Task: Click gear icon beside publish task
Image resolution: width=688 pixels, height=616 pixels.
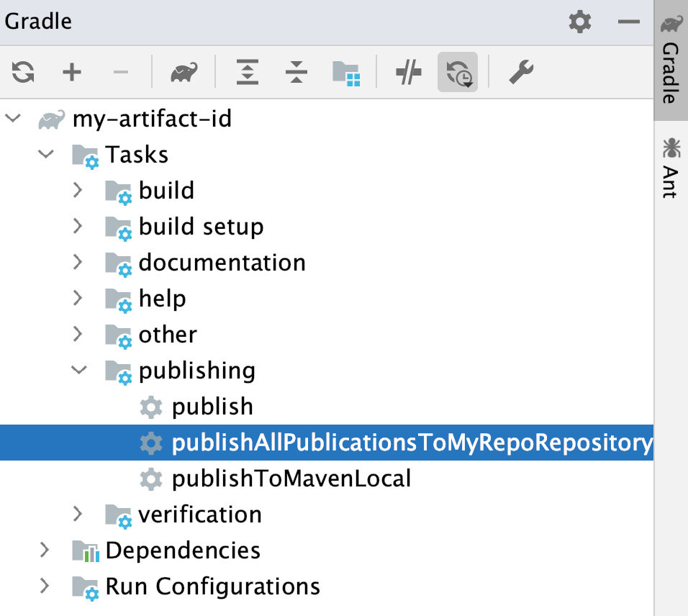Action: 151,407
